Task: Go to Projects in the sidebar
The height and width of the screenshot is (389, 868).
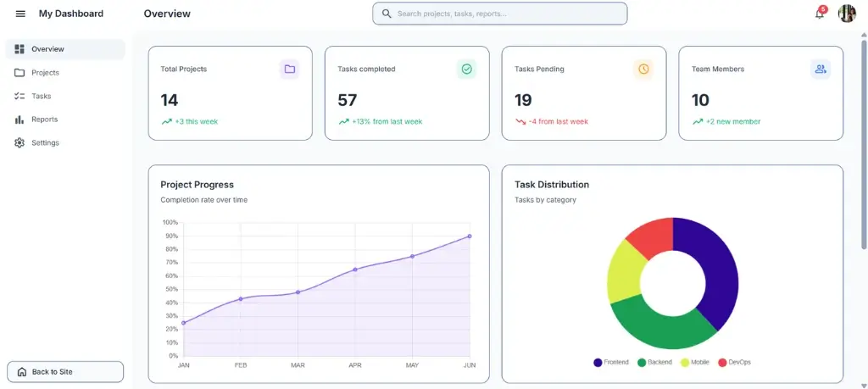Action: pyautogui.click(x=45, y=73)
